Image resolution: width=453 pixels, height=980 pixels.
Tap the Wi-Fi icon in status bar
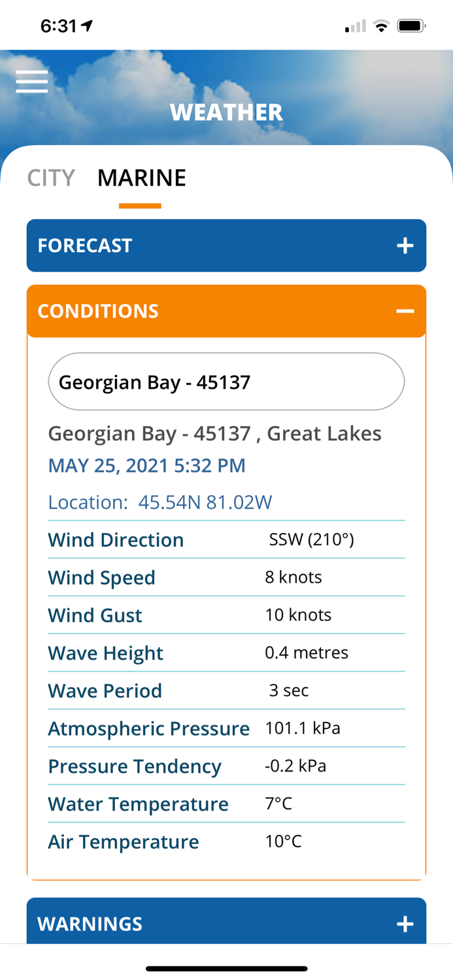click(381, 25)
